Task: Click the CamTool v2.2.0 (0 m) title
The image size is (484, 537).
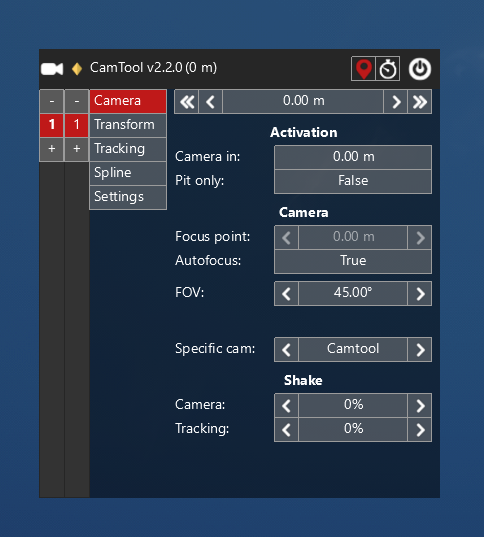Action: pos(153,68)
